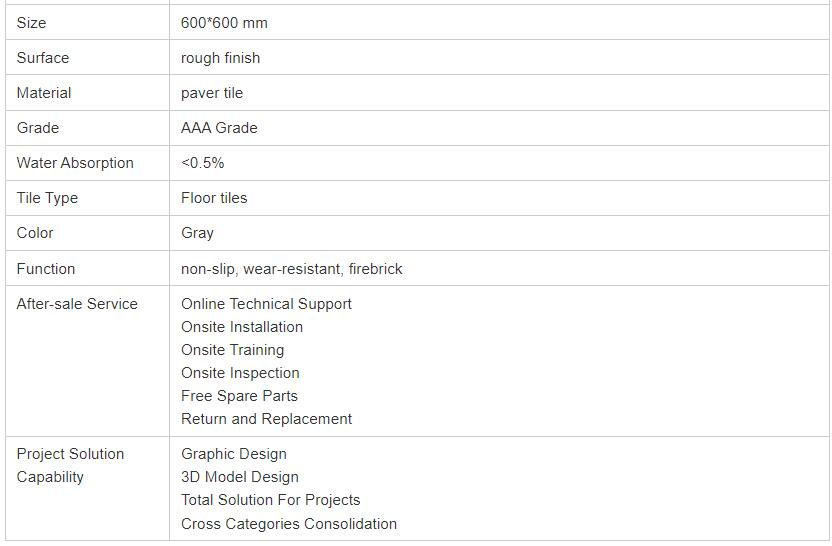Click the "Material" row label

click(44, 93)
